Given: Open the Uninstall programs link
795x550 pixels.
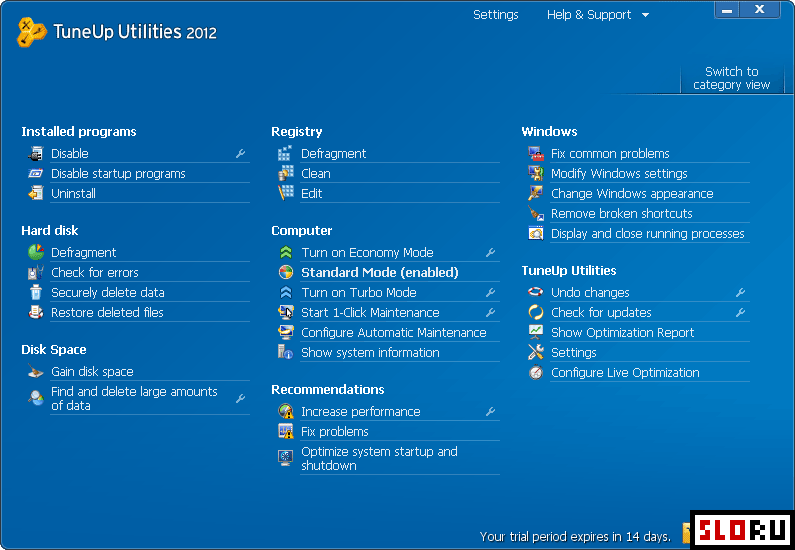Looking at the screenshot, I should [74, 193].
